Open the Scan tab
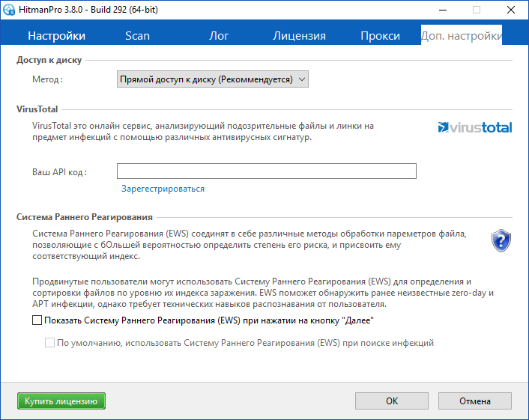 click(137, 36)
